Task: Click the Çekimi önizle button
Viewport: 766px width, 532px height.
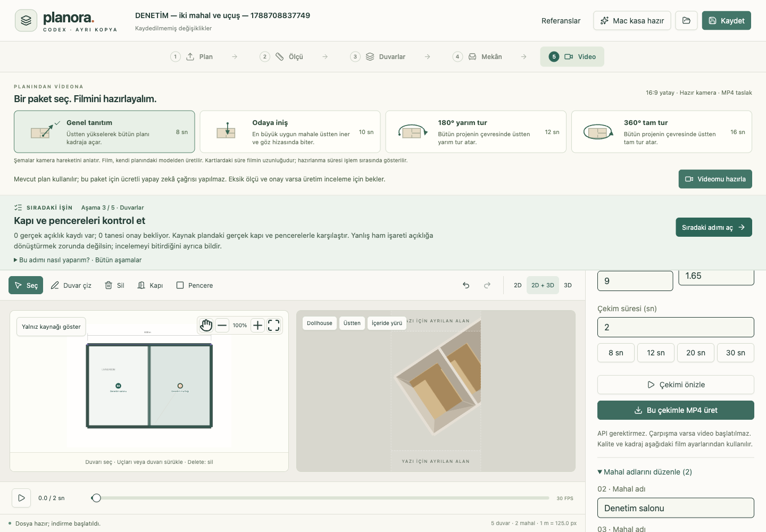Action: coord(676,385)
